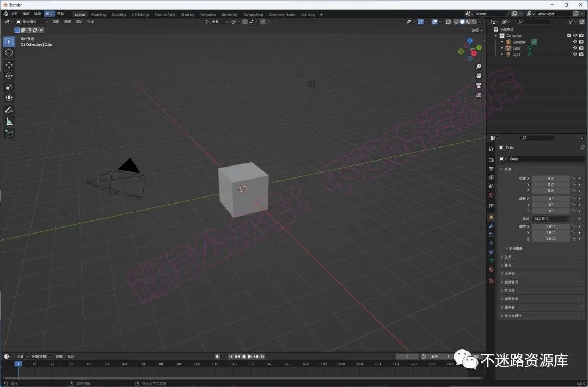Image resolution: width=588 pixels, height=387 pixels.
Task: Open the 编辑 edit menu
Action: 26,14
